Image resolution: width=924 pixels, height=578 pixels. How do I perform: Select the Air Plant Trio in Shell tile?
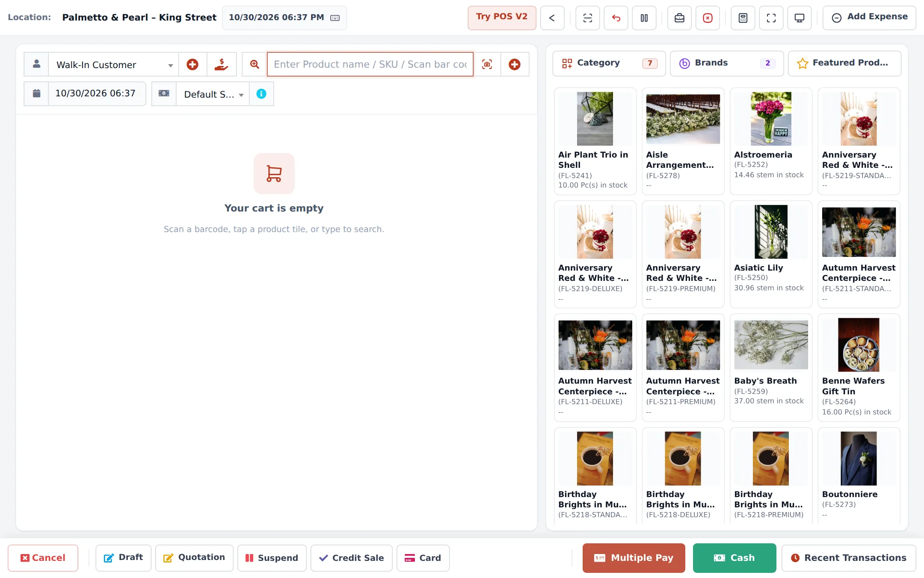point(595,141)
